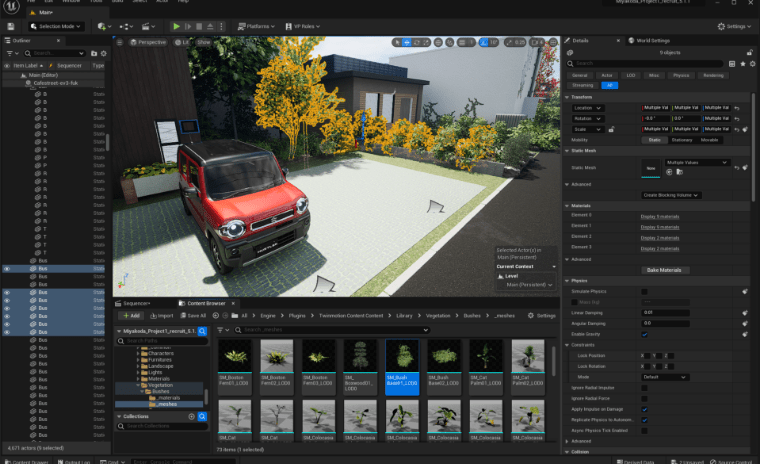This screenshot has height=464, width=760.
Task: Activate the Scale gizmo tool in viewport
Action: [x=427, y=43]
